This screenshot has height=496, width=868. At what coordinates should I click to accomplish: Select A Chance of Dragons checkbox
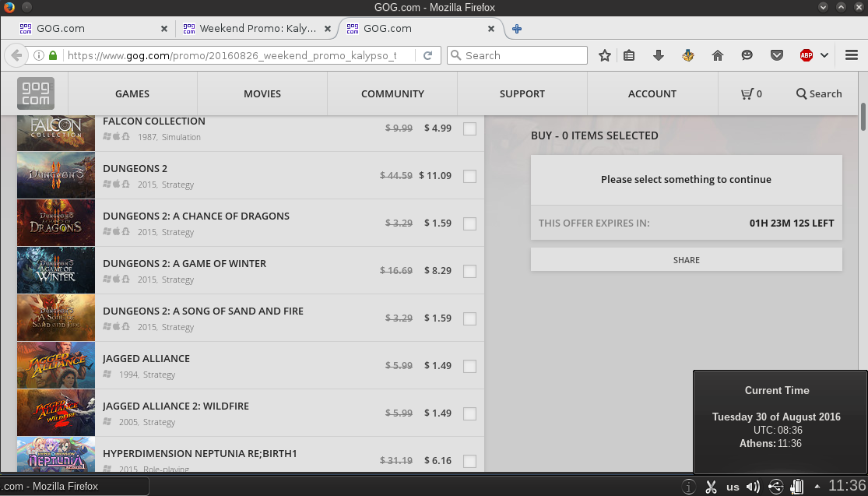(469, 223)
